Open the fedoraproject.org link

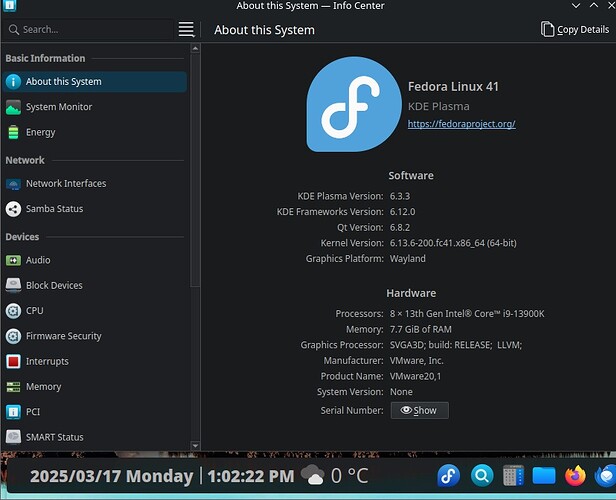461,124
